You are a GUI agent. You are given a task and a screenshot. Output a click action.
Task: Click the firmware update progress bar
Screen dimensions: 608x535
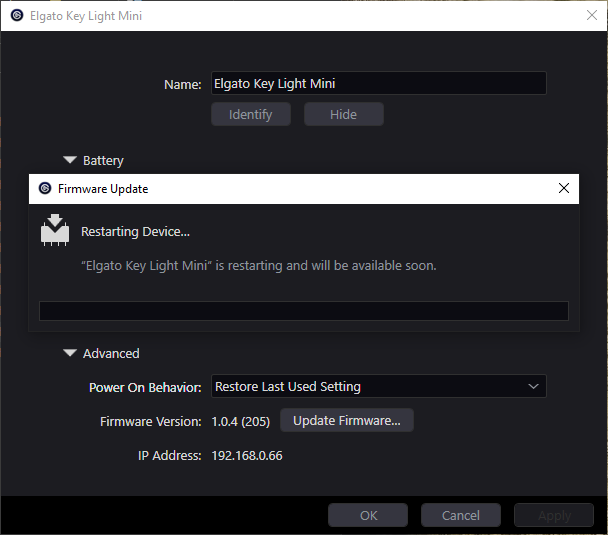pyautogui.click(x=304, y=311)
